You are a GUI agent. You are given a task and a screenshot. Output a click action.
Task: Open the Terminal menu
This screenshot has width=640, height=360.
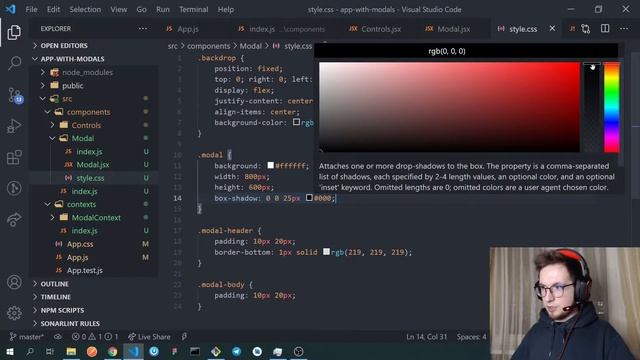point(193,9)
